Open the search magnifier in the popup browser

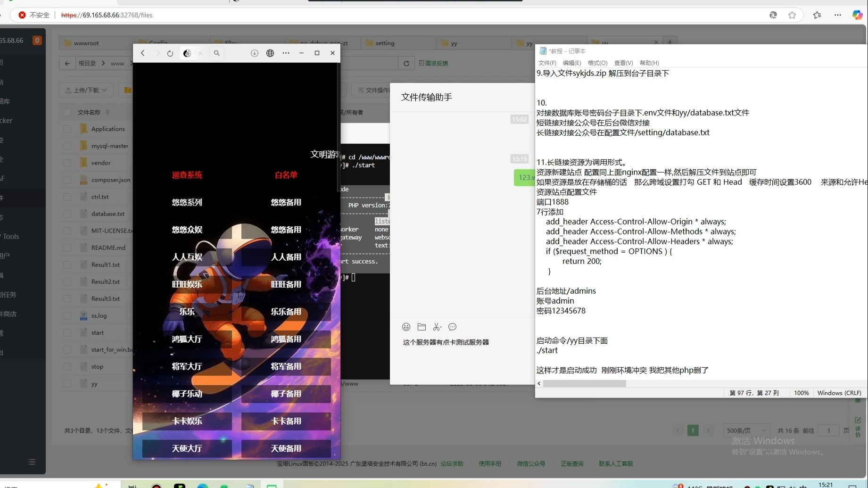[217, 53]
